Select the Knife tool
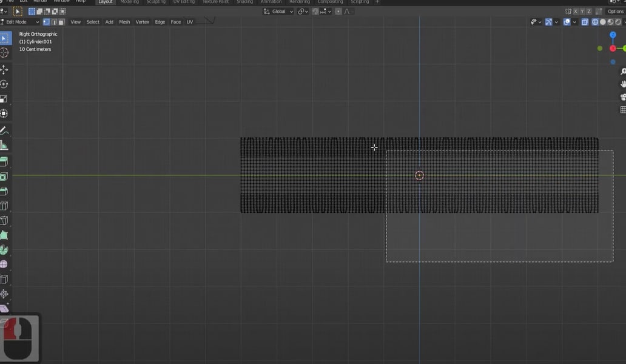The image size is (626, 364). (x=4, y=221)
